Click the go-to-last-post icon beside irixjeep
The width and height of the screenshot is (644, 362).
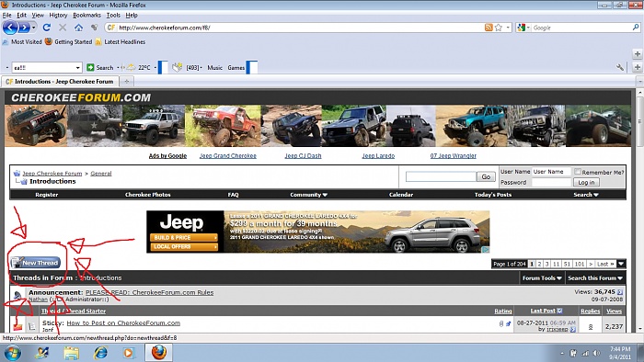tap(573, 329)
